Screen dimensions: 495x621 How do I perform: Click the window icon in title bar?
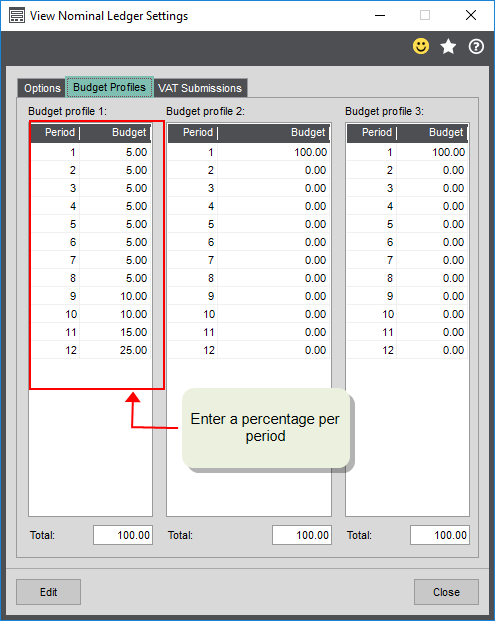[x=17, y=15]
